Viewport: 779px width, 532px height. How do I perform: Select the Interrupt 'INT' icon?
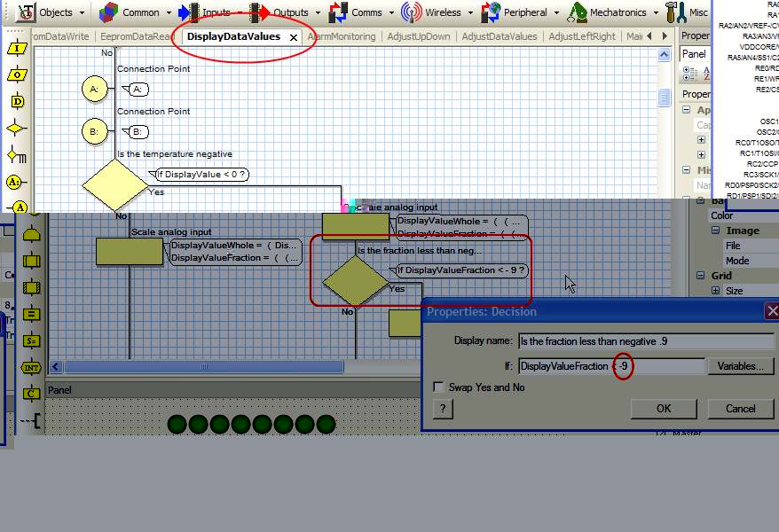tap(31, 368)
